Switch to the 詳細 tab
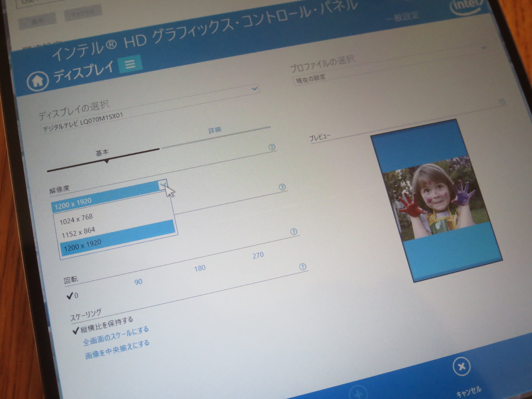Screen dimensions: 532x399 click(x=215, y=130)
